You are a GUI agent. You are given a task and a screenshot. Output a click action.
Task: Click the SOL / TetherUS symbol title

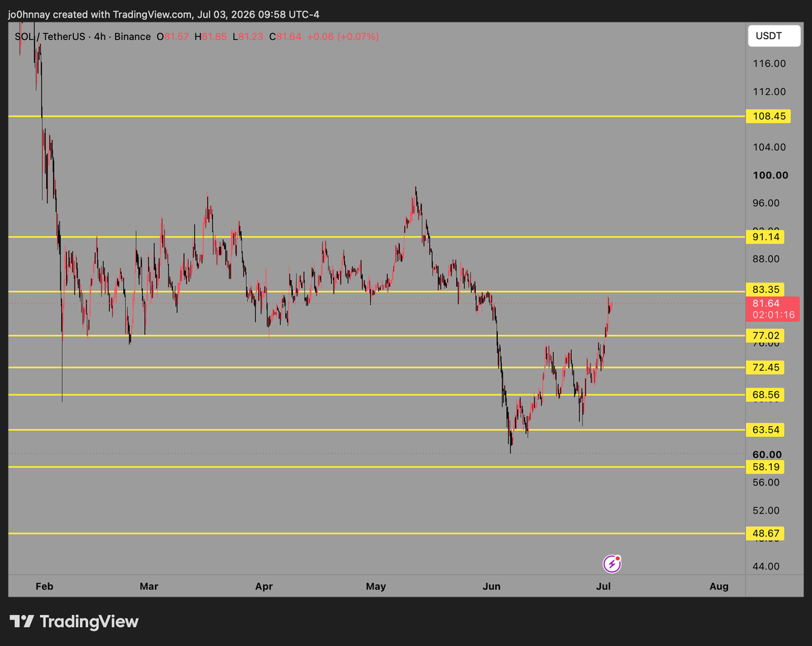pyautogui.click(x=50, y=37)
